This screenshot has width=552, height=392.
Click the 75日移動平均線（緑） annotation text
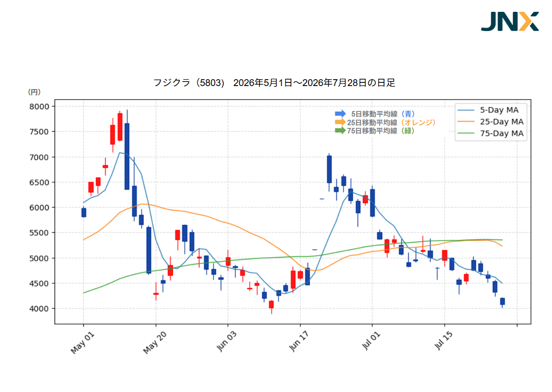380,131
